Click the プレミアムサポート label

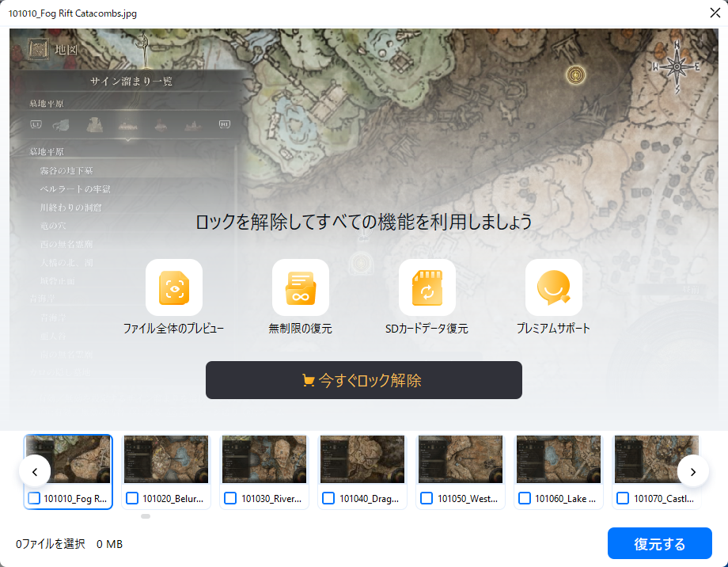[x=553, y=328]
